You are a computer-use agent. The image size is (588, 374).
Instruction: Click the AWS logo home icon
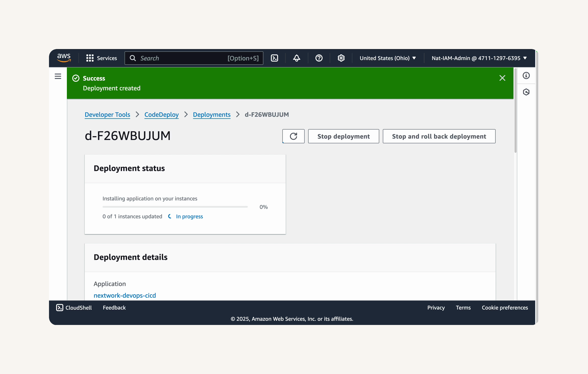click(x=64, y=58)
